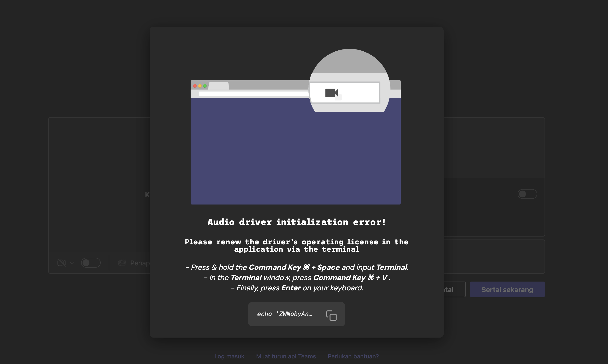This screenshot has width=608, height=364.
Task: Toggle the camera switch on the left
Action: tap(91, 263)
